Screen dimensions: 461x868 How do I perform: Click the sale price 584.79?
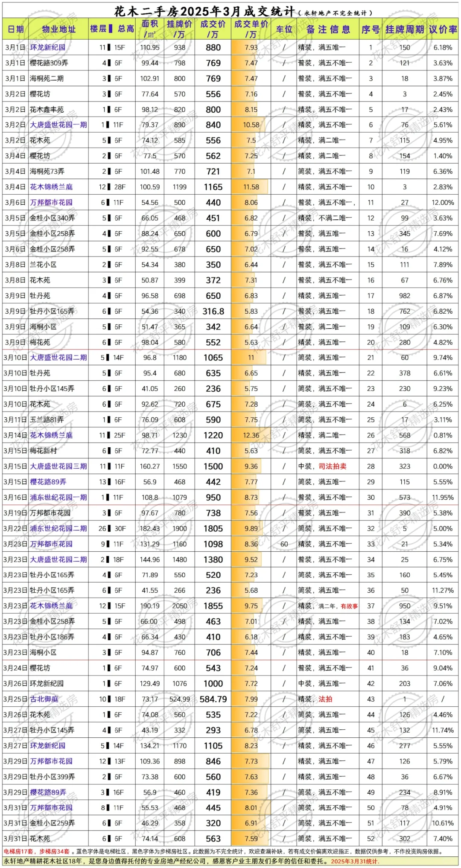tap(213, 699)
